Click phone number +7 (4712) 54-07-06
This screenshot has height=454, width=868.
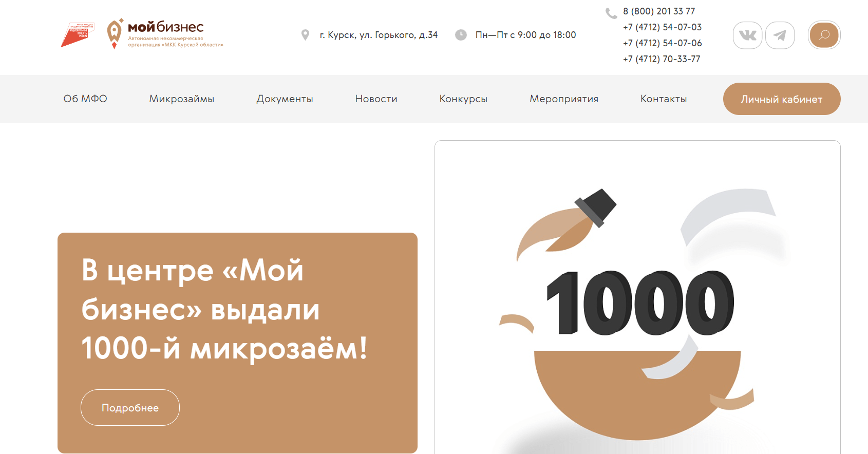point(662,43)
